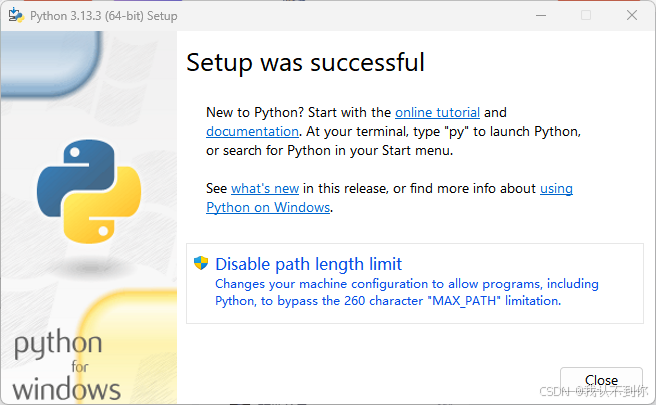
Task: Open using Python on Windows link
Action: pyautogui.click(x=268, y=208)
